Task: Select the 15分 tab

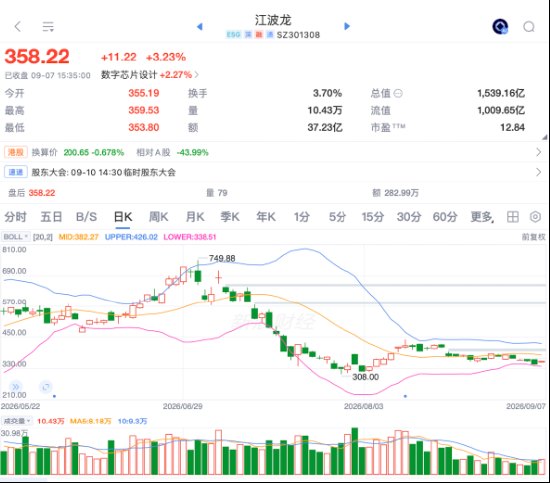Action: pos(373,217)
